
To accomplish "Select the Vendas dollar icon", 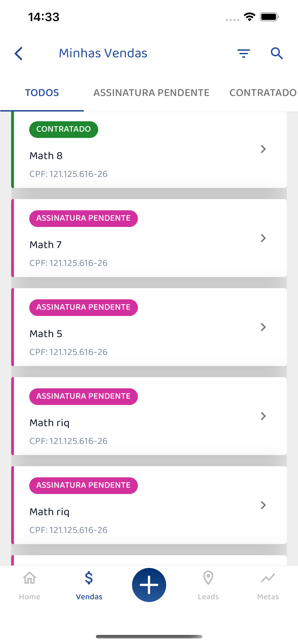I will coord(89,578).
